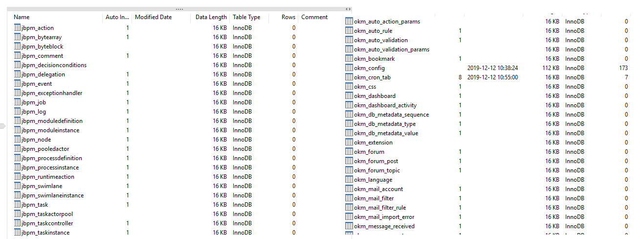Select the okm_db_metadata_sequence table
Image resolution: width=644 pixels, height=239 pixels.
tap(391, 115)
